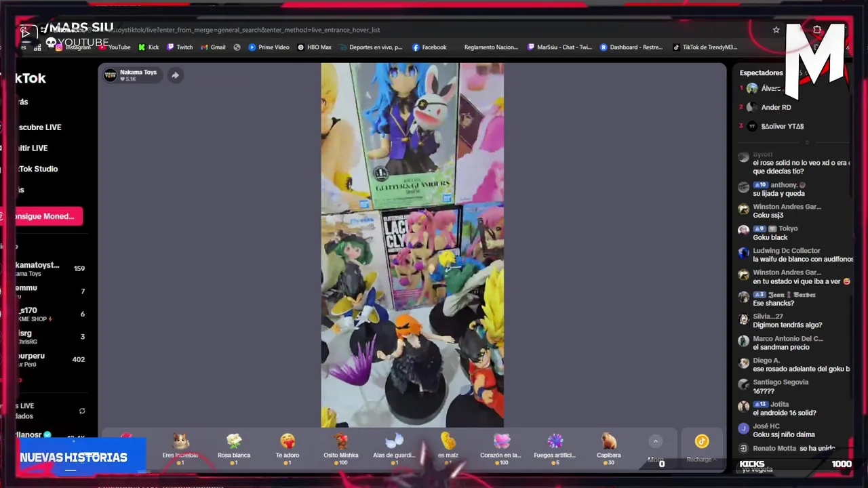Click the live video stream
This screenshot has width=868, height=488.
pyautogui.click(x=412, y=245)
